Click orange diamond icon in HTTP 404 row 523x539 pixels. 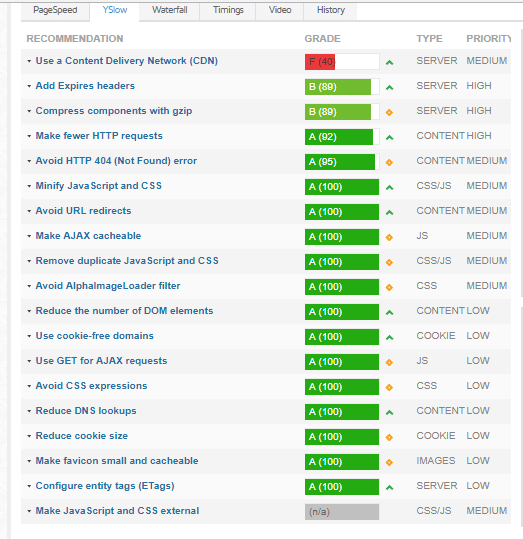point(389,162)
